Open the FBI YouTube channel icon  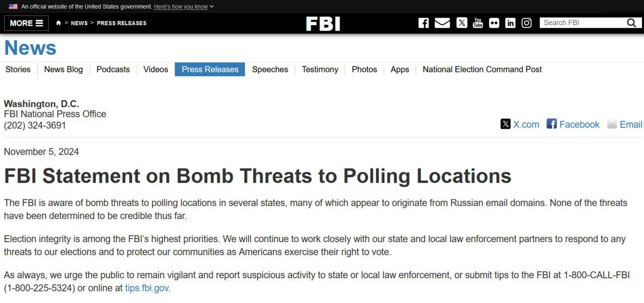click(478, 23)
